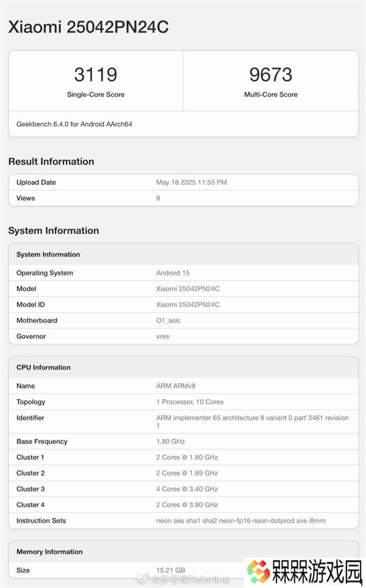
Task: Select the Model ID value Xiaomi 25042PN24C
Action: [x=188, y=305]
